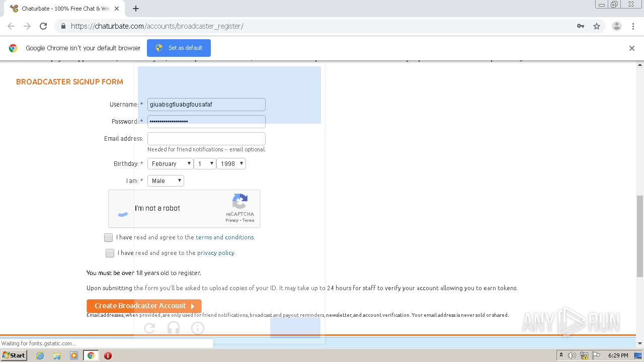Open the network tray icon

click(584, 355)
